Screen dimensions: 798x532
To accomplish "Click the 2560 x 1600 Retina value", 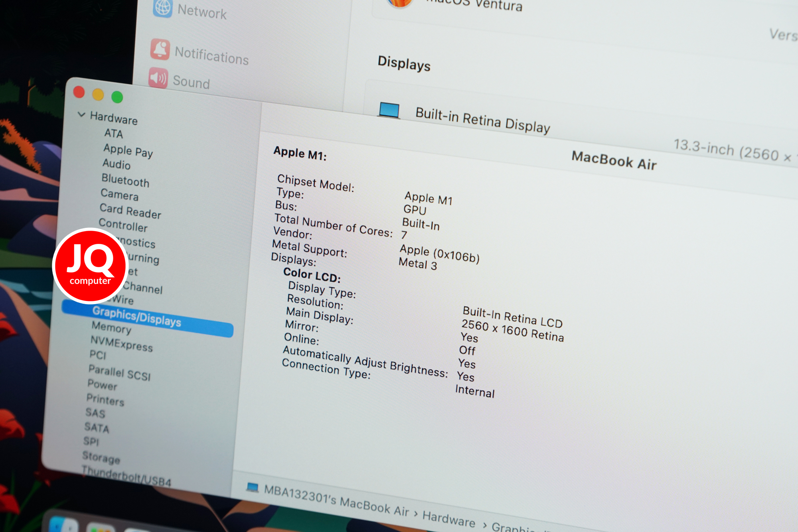I will click(513, 330).
